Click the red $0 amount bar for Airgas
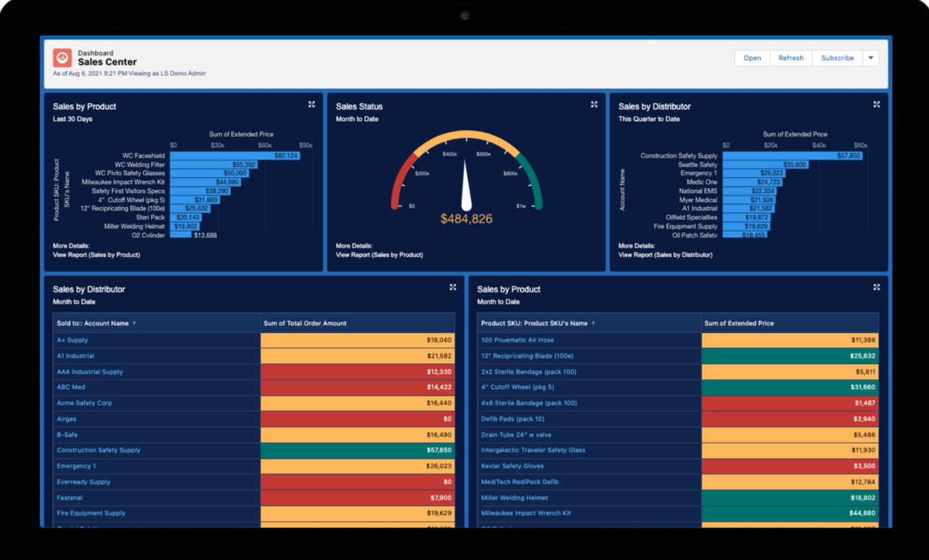 pos(357,419)
